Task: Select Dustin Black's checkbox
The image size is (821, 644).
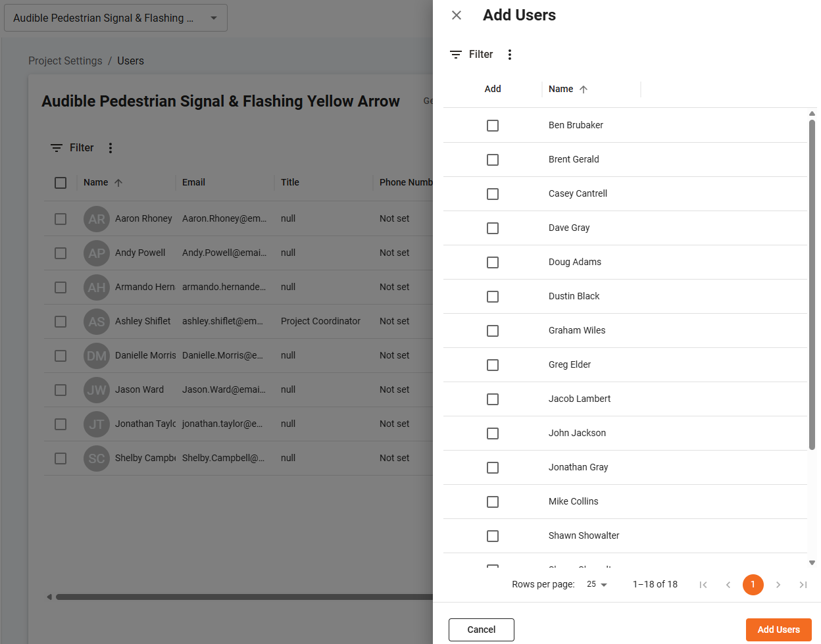Action: tap(493, 297)
